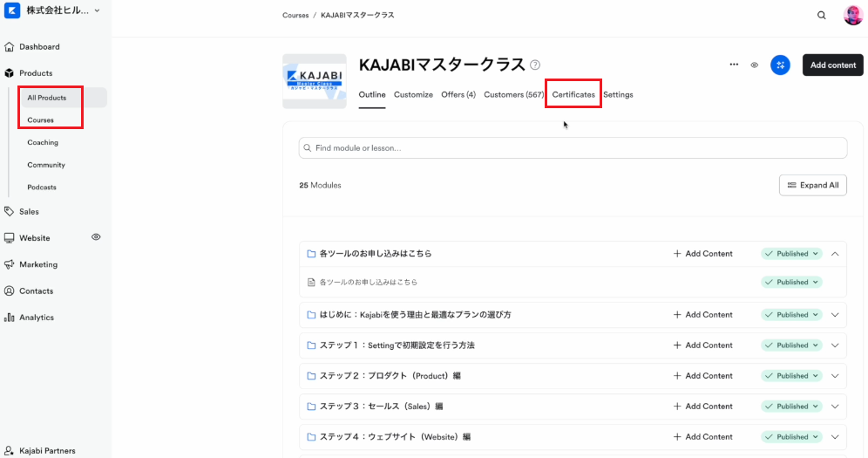The height and width of the screenshot is (458, 868).
Task: Click the Find module or lesson field
Action: point(573,147)
